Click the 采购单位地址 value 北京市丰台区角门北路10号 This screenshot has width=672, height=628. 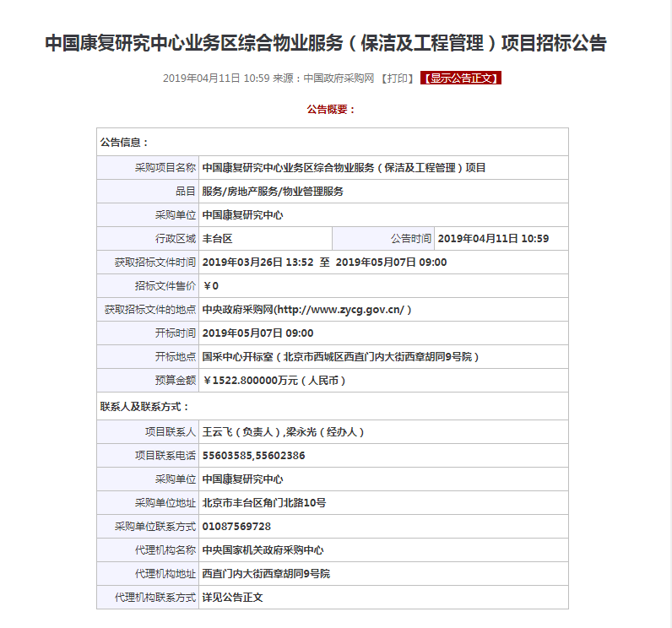click(263, 503)
